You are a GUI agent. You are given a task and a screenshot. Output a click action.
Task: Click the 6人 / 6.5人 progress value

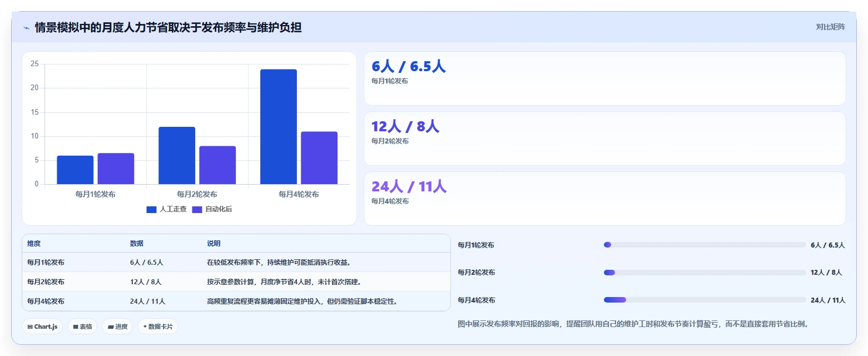828,245
